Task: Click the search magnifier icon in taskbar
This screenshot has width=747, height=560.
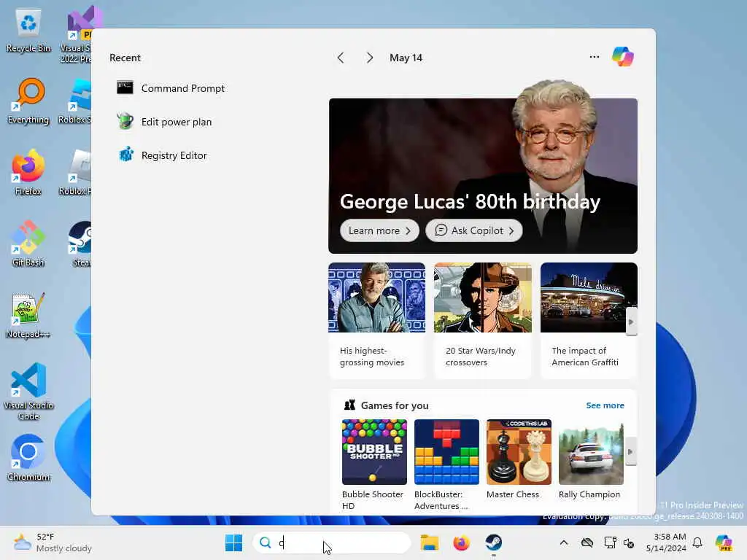Action: pos(266,542)
